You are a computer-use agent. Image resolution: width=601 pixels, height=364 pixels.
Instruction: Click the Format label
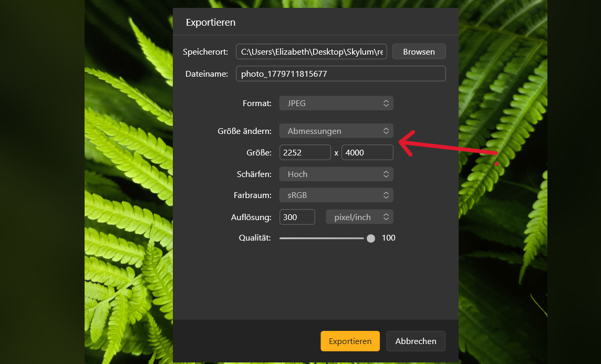pos(257,103)
